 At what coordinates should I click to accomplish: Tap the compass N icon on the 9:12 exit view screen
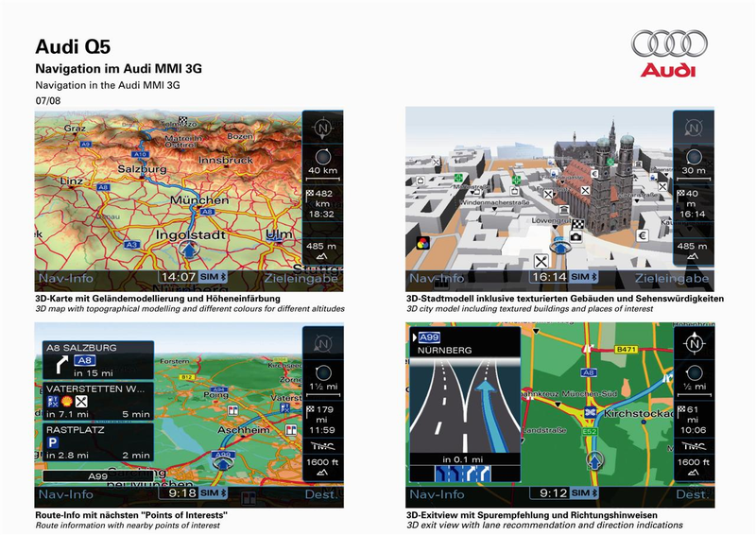click(694, 344)
